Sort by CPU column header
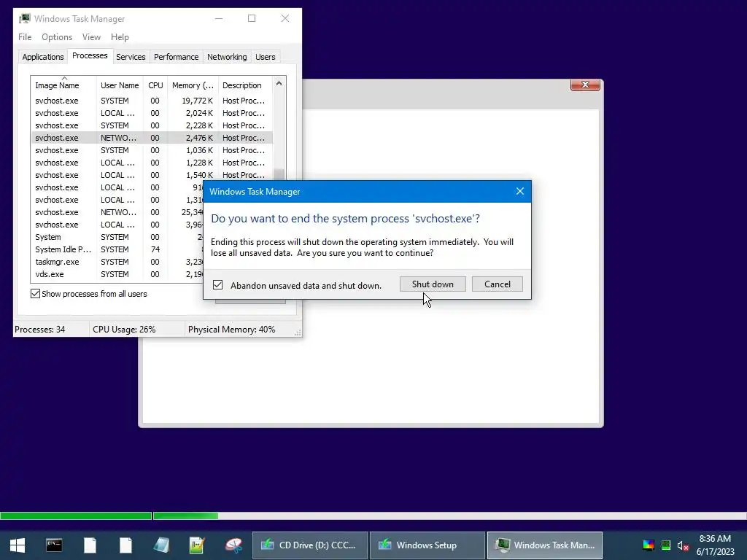 click(x=155, y=85)
